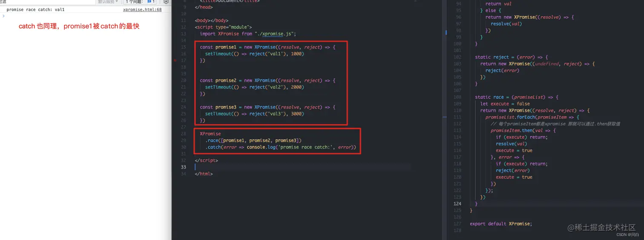Click the 'promiseList.forEach(promiseItem => {' line
Viewport: 644px width, 240px height.
pyautogui.click(x=532, y=117)
